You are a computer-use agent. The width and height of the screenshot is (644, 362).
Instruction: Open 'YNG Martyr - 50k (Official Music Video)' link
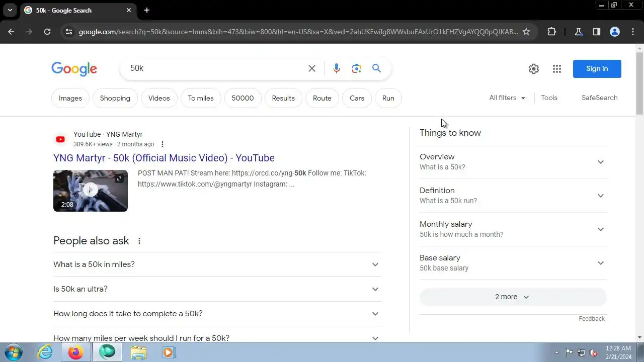(x=164, y=158)
